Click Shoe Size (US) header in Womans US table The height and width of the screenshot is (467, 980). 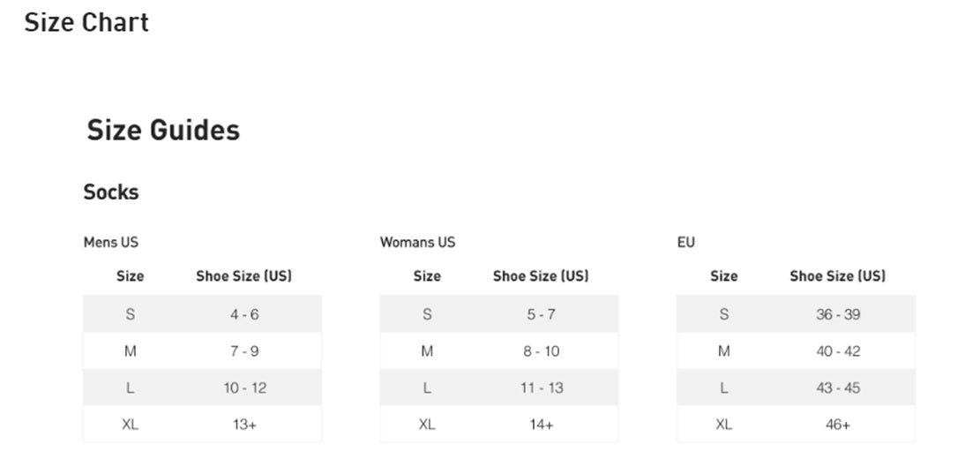tap(541, 276)
